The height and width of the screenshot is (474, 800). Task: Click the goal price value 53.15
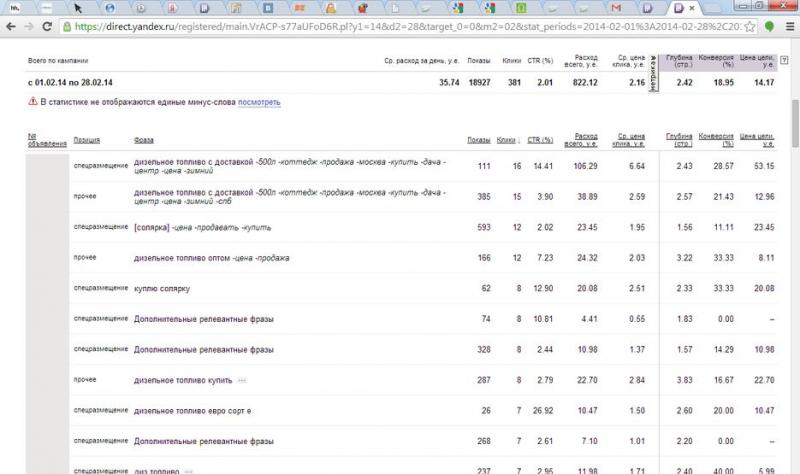(x=764, y=166)
